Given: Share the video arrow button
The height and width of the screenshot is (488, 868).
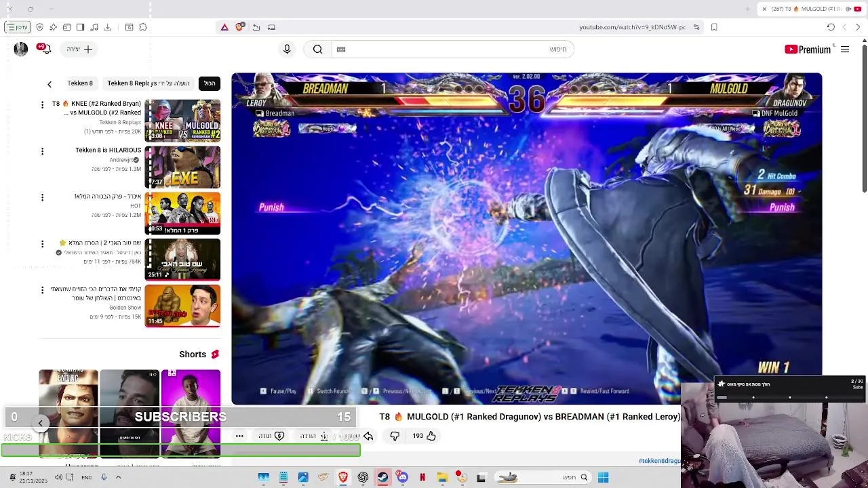Looking at the screenshot, I should point(368,436).
